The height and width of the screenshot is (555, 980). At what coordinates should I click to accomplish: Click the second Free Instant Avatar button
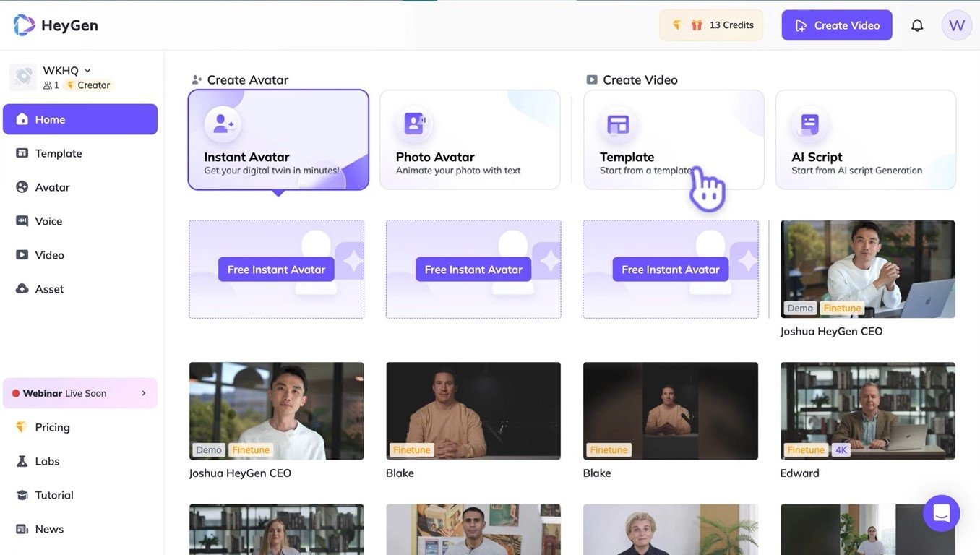(473, 270)
